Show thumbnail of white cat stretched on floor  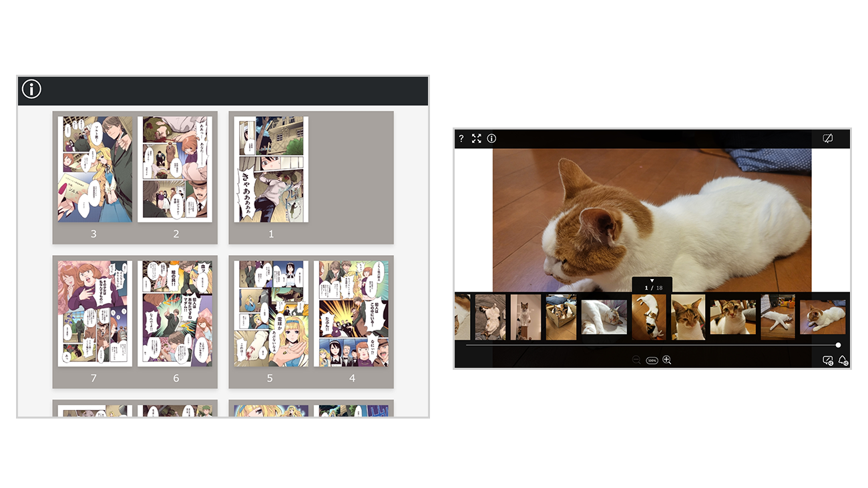(778, 317)
